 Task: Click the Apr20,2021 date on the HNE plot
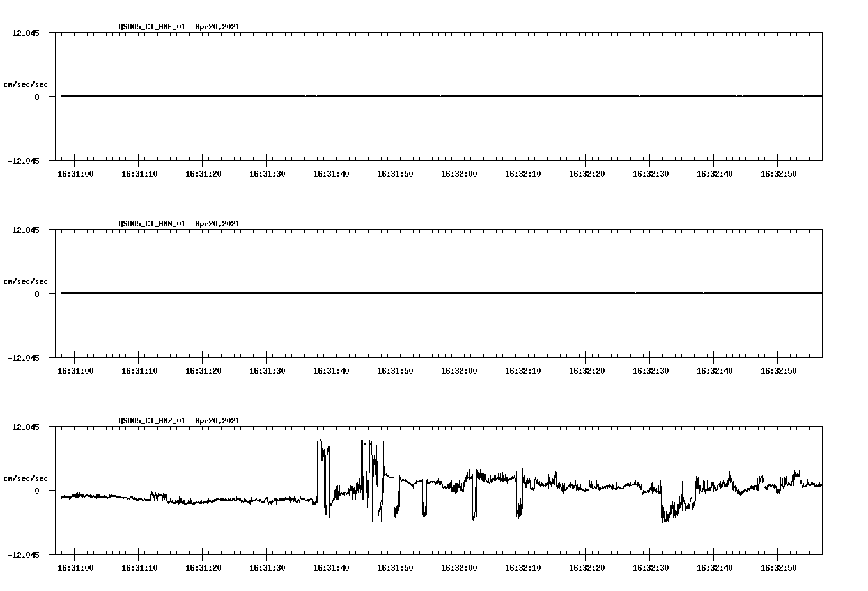tap(217, 27)
